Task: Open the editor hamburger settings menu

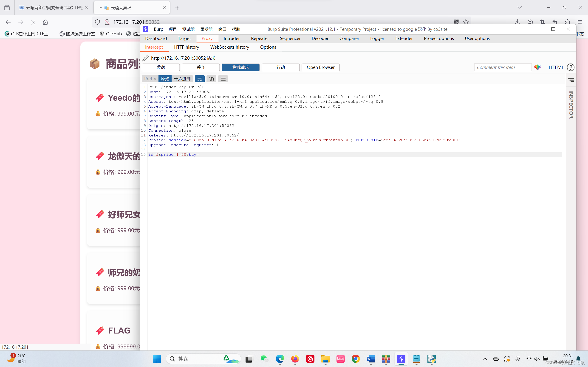Action: [223, 79]
